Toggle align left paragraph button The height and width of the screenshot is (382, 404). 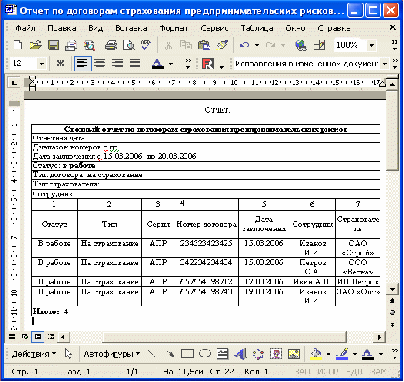coord(82,63)
